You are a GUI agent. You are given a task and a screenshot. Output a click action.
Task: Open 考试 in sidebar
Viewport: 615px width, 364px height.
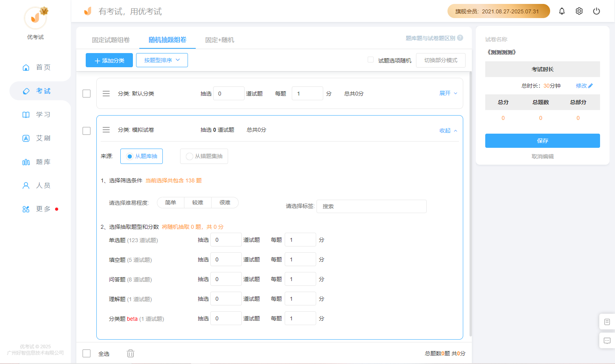[x=37, y=91]
